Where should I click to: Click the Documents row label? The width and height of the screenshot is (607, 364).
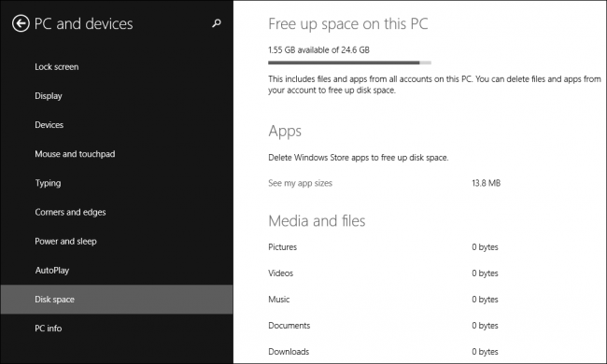click(289, 326)
